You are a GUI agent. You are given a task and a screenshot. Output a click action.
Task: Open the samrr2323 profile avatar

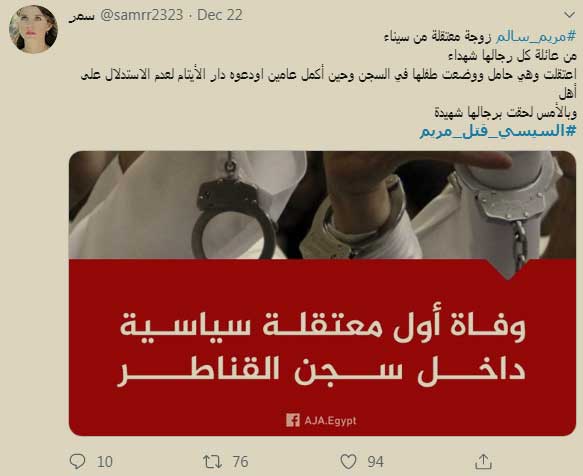point(33,29)
